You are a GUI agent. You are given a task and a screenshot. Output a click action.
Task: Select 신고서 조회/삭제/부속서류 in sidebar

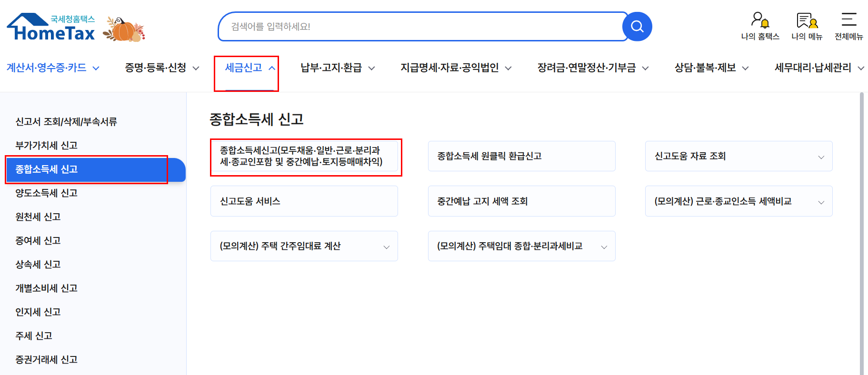pos(66,121)
